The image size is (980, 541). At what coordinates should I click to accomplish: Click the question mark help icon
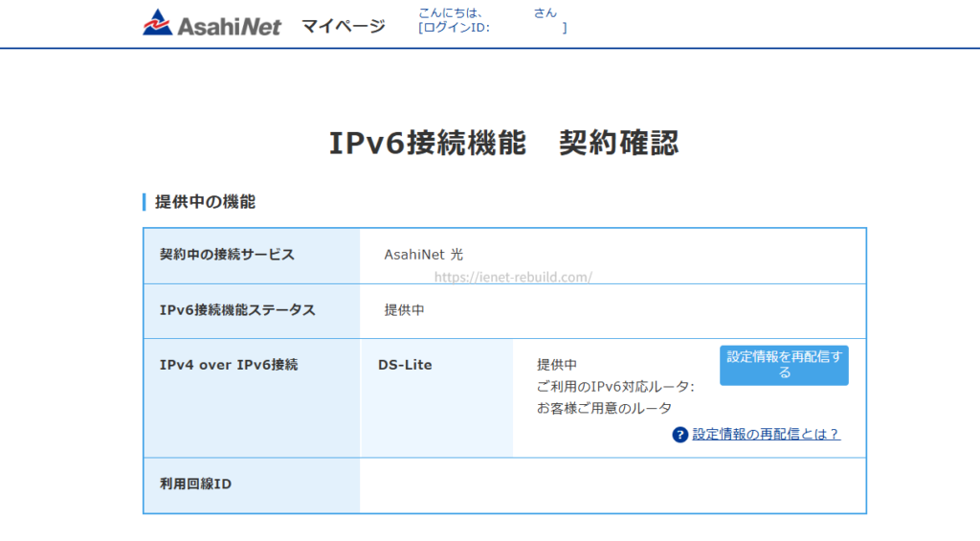[680, 435]
